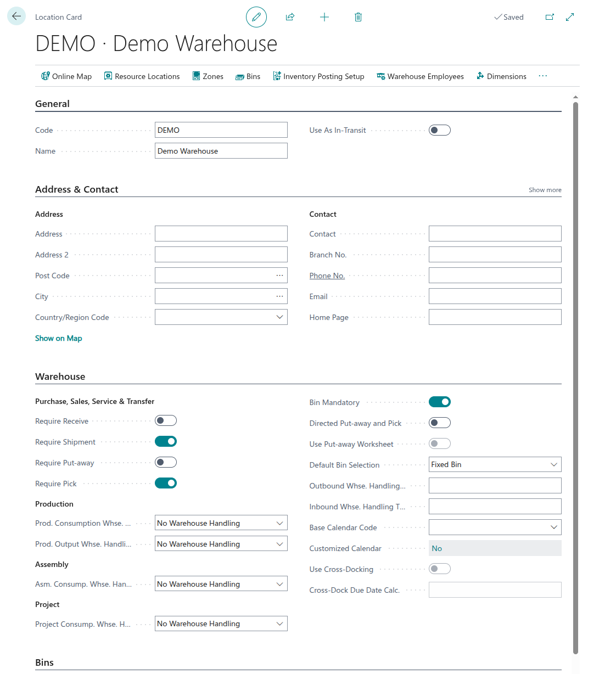Screen dimensions: 616x674
Task: Click the trash delete icon
Action: point(358,17)
